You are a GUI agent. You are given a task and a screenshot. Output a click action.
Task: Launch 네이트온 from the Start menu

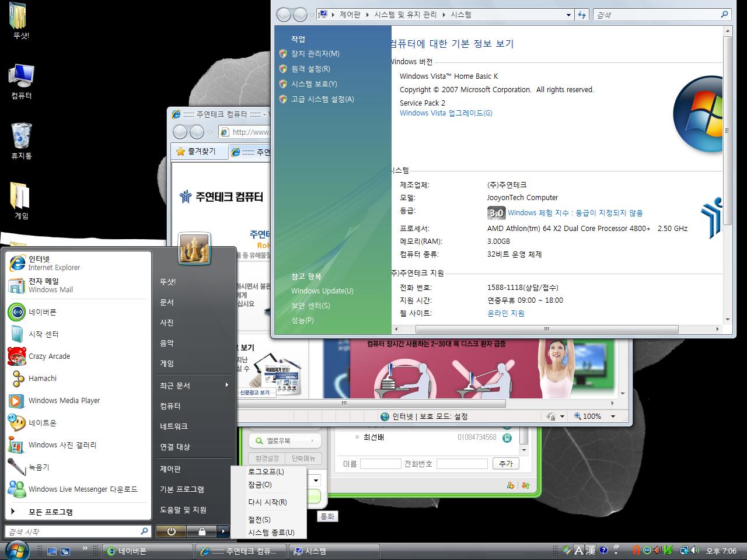(77, 423)
